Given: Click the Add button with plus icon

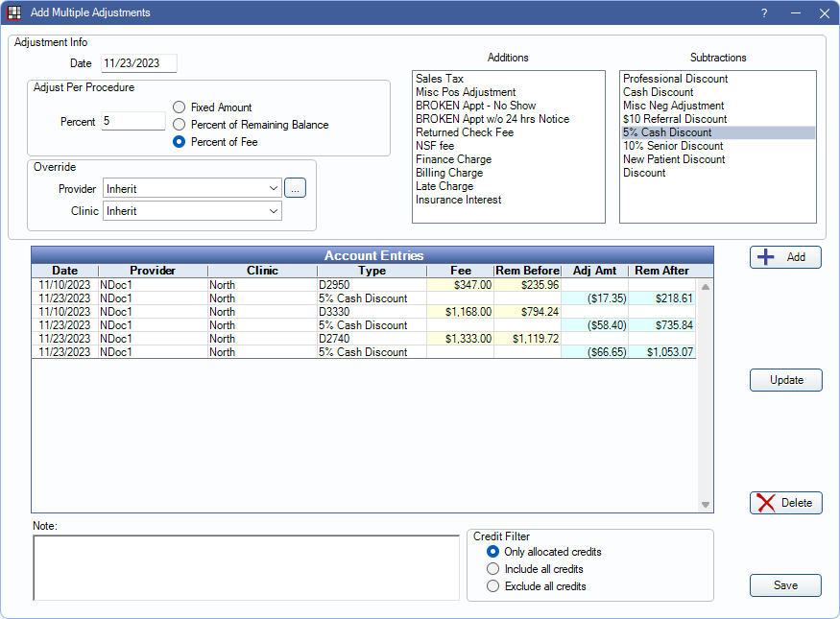Looking at the screenshot, I should click(785, 257).
